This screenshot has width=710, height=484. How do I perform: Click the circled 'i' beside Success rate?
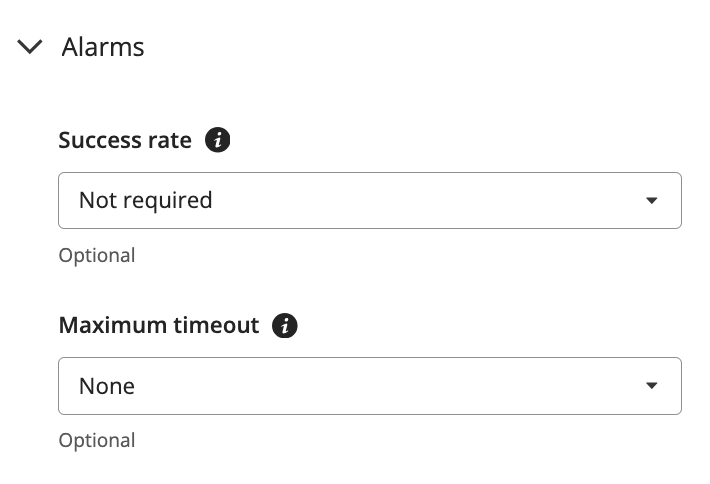[218, 140]
